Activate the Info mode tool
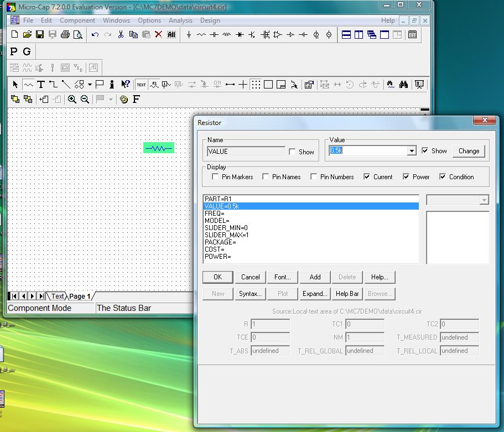The height and width of the screenshot is (432, 504). point(112,85)
